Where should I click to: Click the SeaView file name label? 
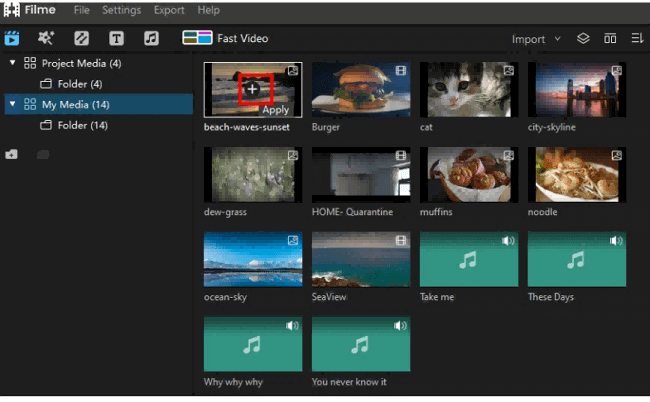(x=329, y=297)
